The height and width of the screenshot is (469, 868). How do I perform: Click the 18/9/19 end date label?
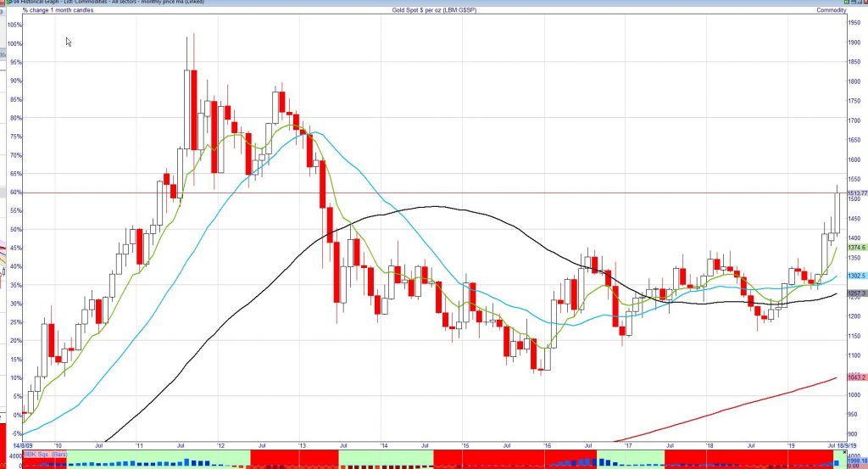pos(847,445)
